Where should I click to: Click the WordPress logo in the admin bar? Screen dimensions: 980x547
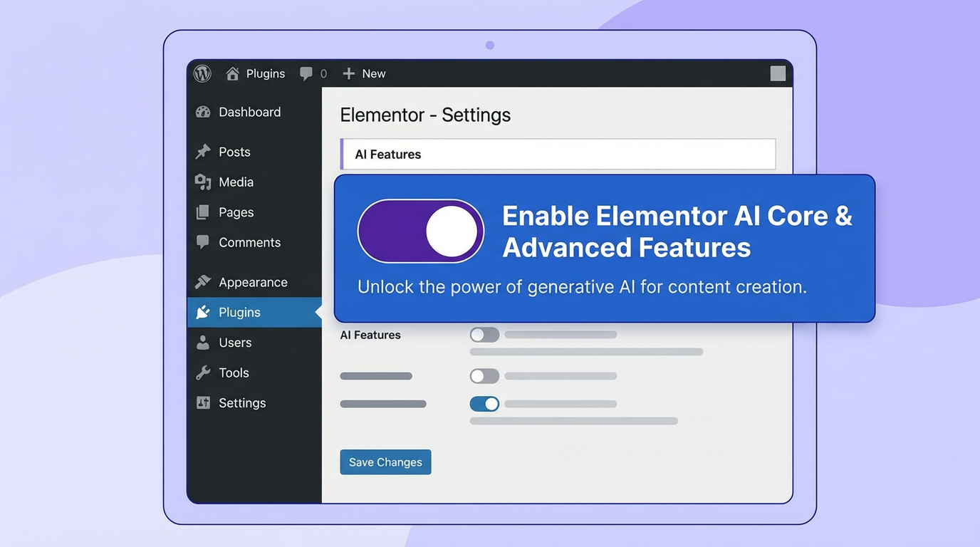[x=202, y=73]
